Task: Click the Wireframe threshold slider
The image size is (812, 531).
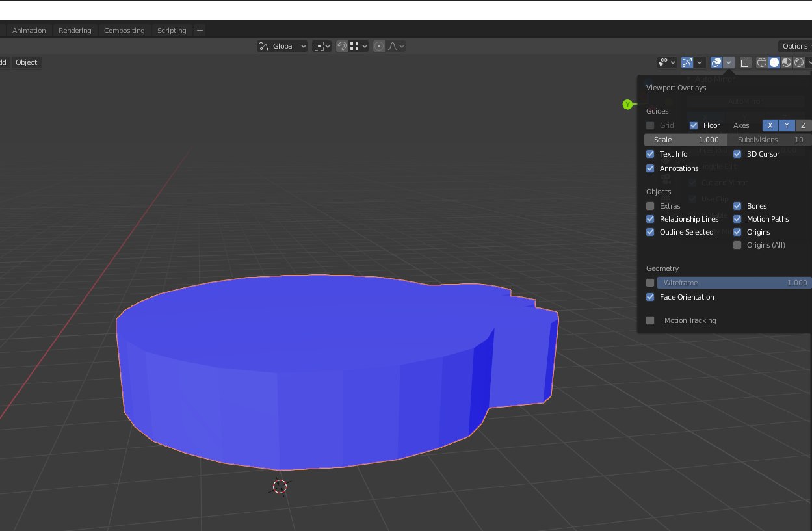Action: point(734,283)
